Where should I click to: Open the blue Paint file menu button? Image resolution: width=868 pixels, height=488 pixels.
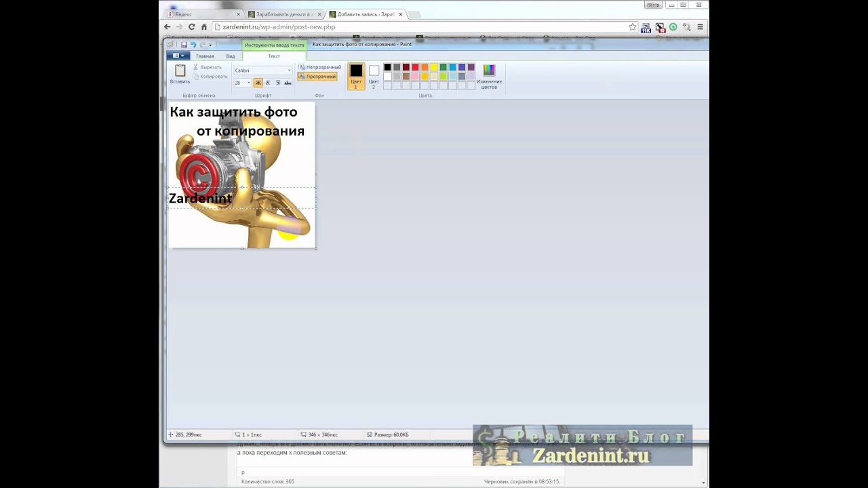tap(178, 56)
